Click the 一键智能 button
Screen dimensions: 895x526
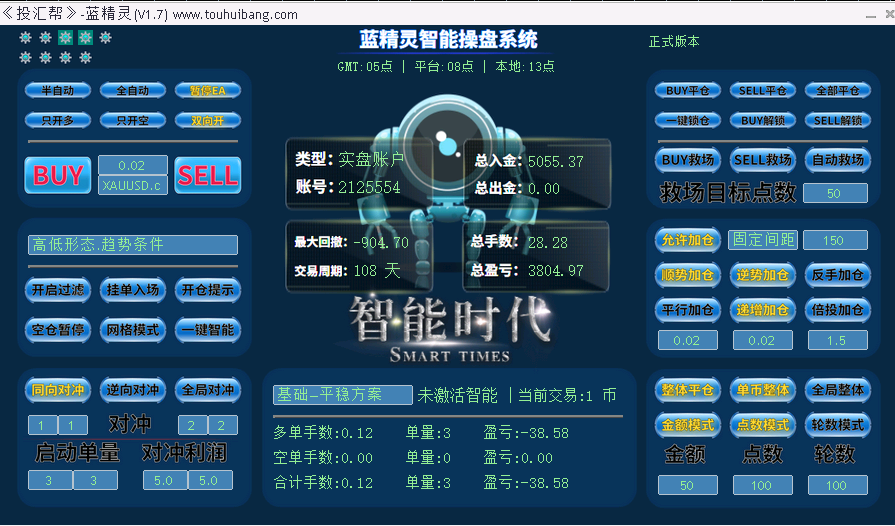coord(208,330)
